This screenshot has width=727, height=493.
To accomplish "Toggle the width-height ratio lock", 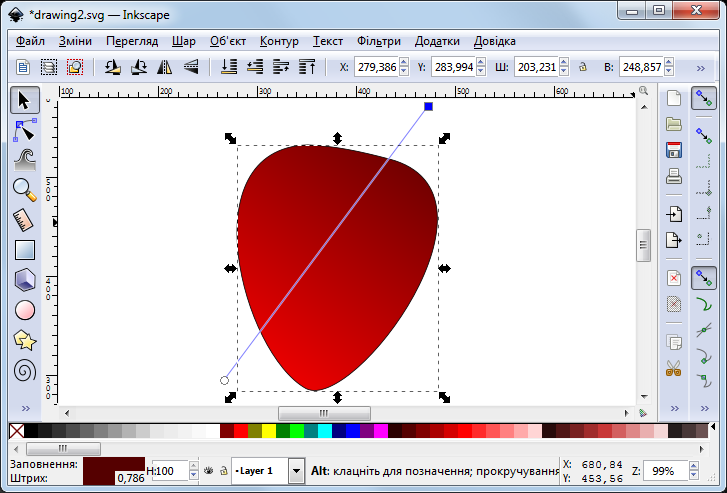I will click(583, 67).
